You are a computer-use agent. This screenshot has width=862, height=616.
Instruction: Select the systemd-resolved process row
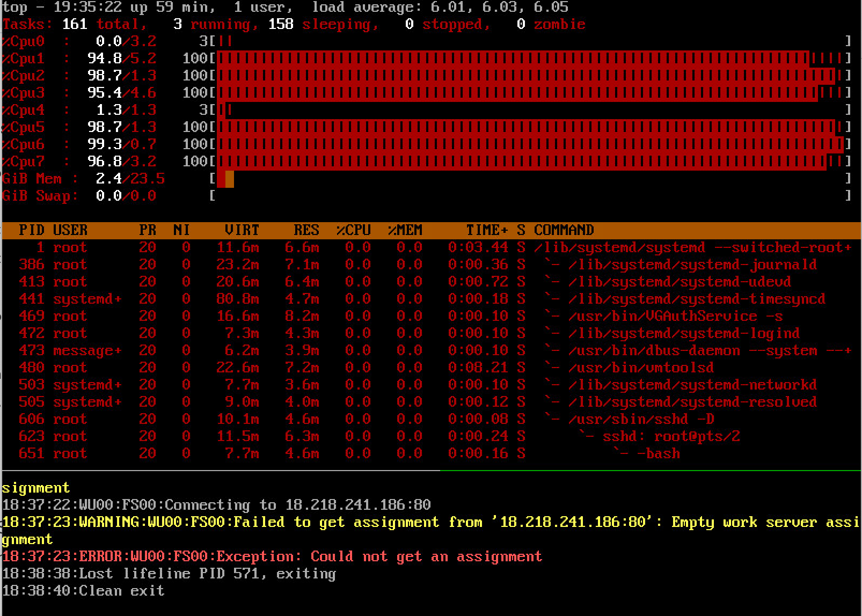point(432,402)
